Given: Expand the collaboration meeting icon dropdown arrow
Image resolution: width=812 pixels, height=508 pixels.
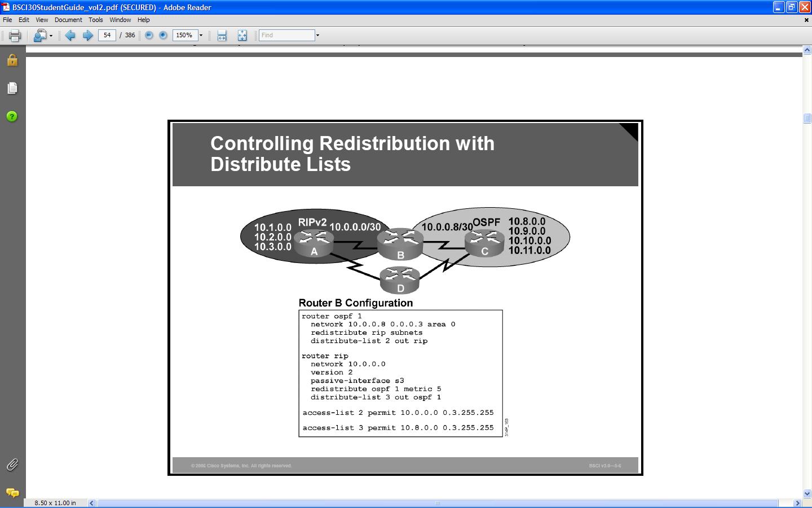Looking at the screenshot, I should [x=51, y=36].
